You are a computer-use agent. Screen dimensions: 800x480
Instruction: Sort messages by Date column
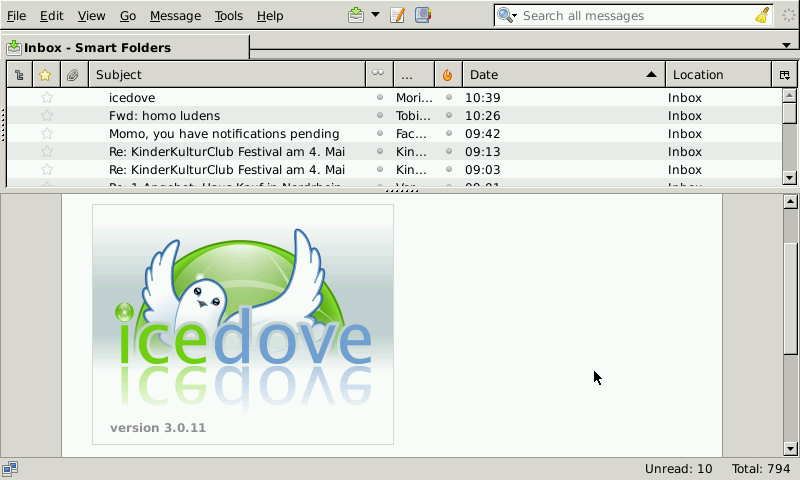(x=564, y=75)
